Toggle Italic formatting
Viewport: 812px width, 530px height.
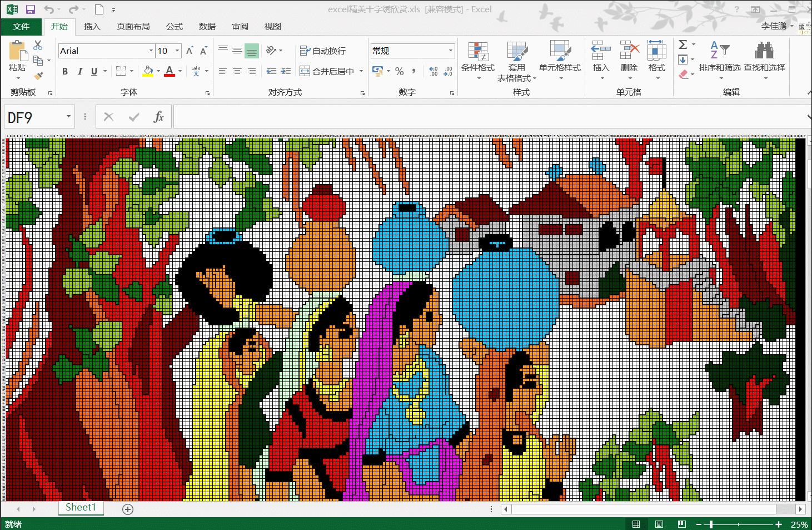tap(79, 71)
